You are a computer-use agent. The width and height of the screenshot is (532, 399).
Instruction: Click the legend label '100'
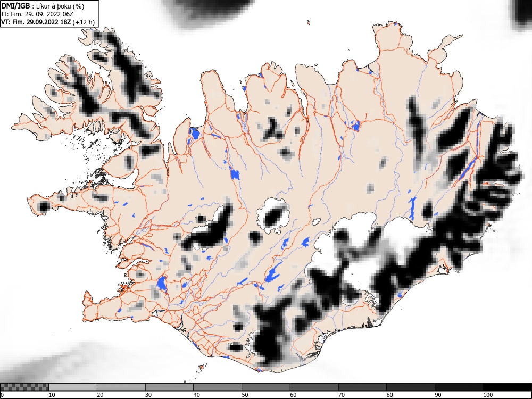[487, 395]
